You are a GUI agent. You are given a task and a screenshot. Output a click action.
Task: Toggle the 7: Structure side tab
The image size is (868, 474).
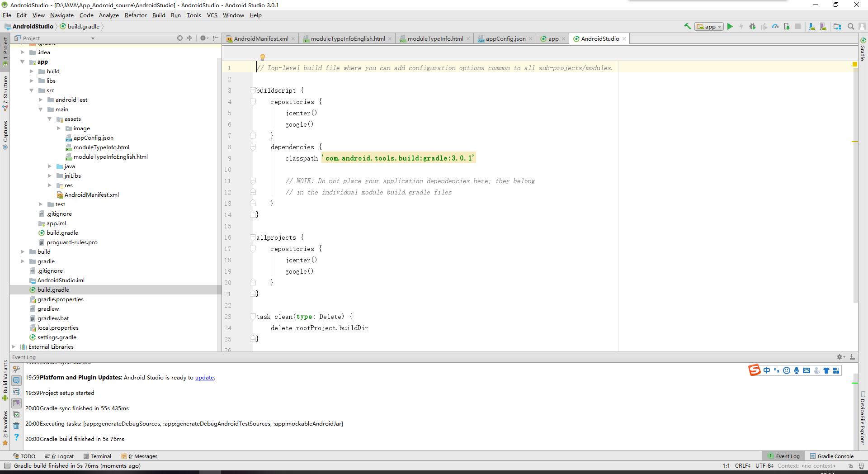[x=5, y=93]
